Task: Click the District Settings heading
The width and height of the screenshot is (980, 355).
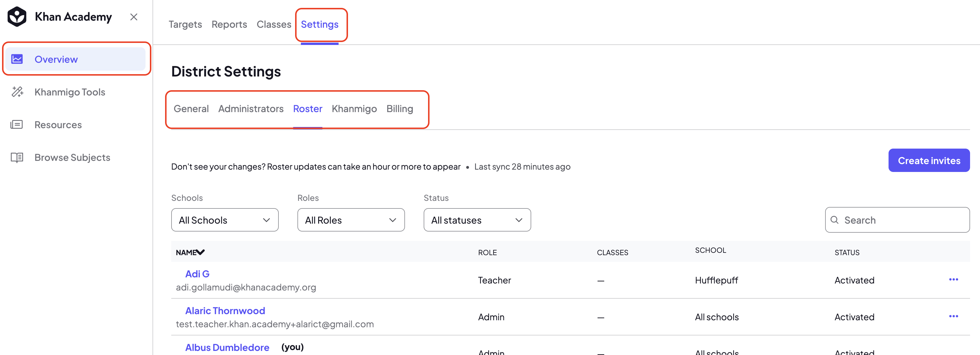Action: [226, 72]
